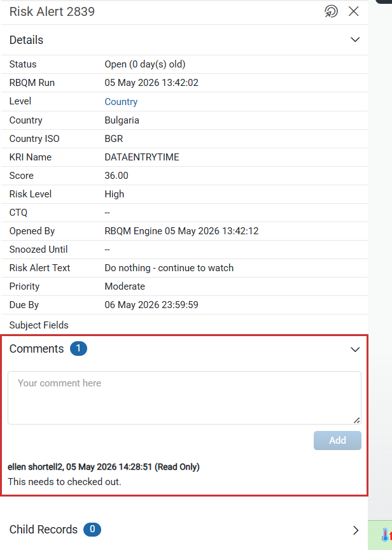The width and height of the screenshot is (392, 550).
Task: Click the Comments count badge showing 1
Action: [x=78, y=348]
